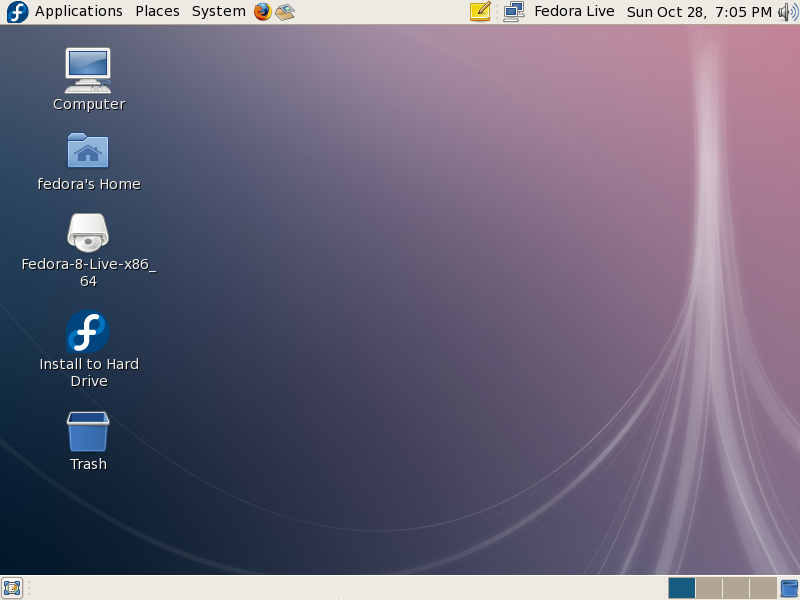
Task: Switch to the second workspace
Action: tap(708, 588)
